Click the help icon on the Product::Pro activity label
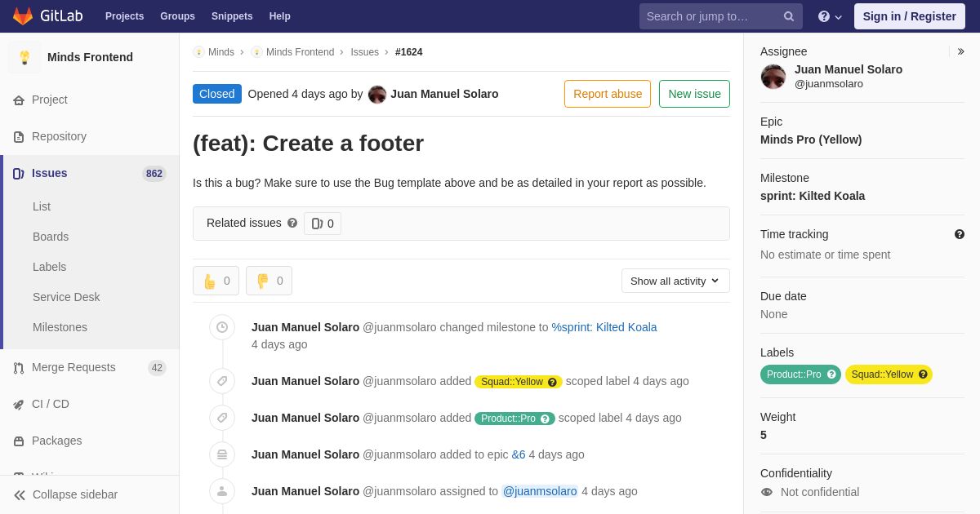The height and width of the screenshot is (514, 980). click(x=545, y=419)
